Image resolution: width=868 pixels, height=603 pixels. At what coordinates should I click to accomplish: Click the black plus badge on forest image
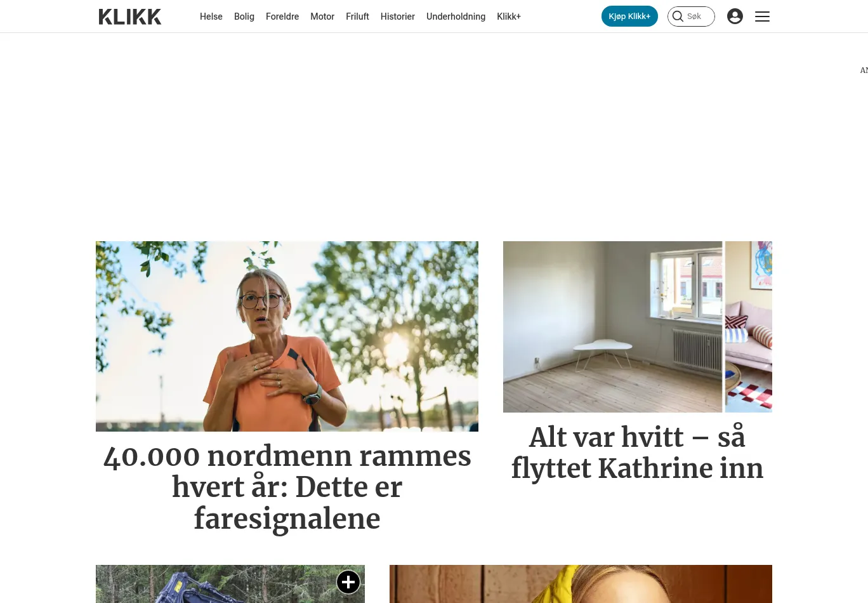tap(348, 581)
